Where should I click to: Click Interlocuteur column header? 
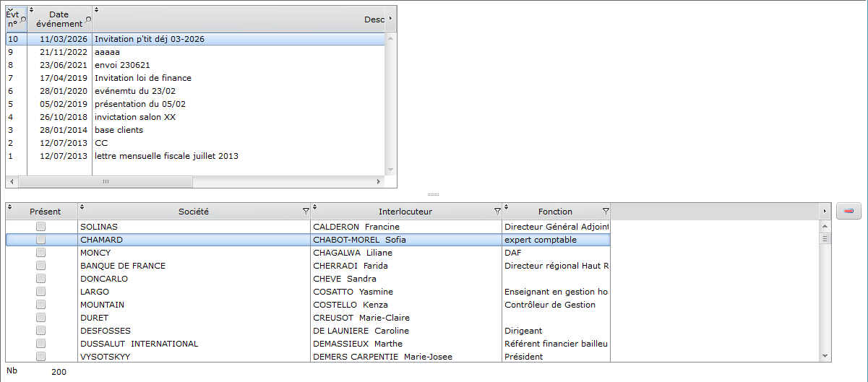[405, 212]
